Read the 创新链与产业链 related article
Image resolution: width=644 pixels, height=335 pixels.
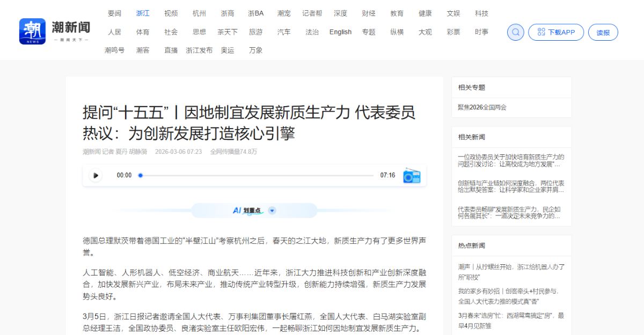pos(510,187)
